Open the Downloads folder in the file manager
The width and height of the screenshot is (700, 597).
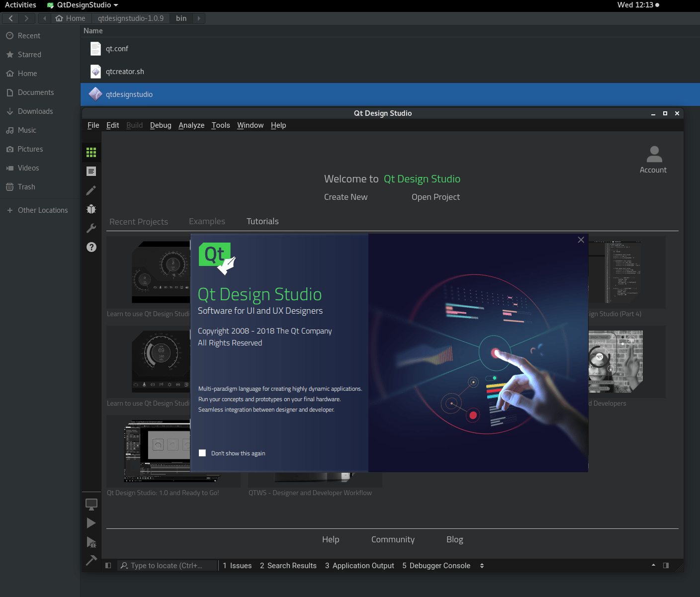35,111
